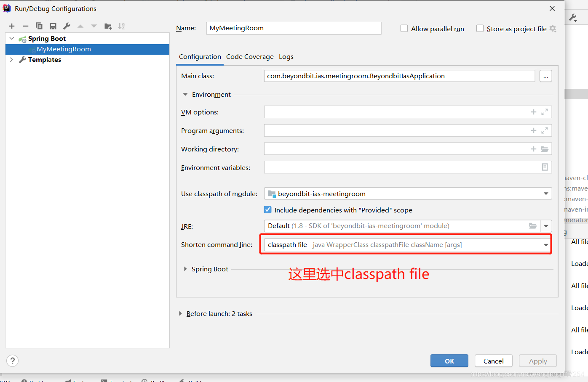Click the Copy Configuration icon
Image resolution: width=588 pixels, height=382 pixels.
(39, 26)
